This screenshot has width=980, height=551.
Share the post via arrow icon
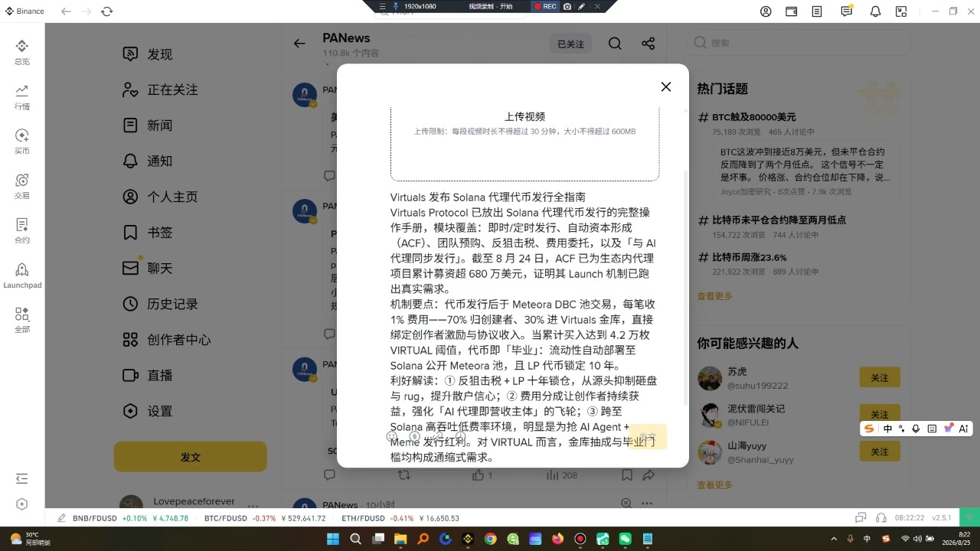click(x=648, y=475)
